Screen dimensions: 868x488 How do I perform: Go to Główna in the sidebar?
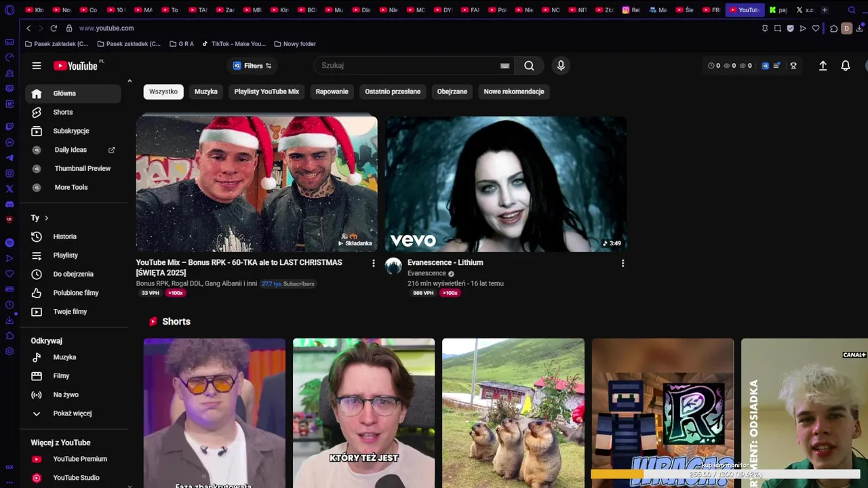click(x=73, y=94)
